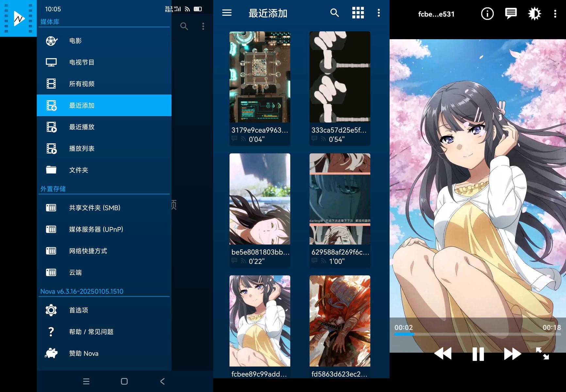Viewport: 566px width, 392px height.
Task: Open overflow menu in 最近添加 toolbar
Action: point(379,13)
